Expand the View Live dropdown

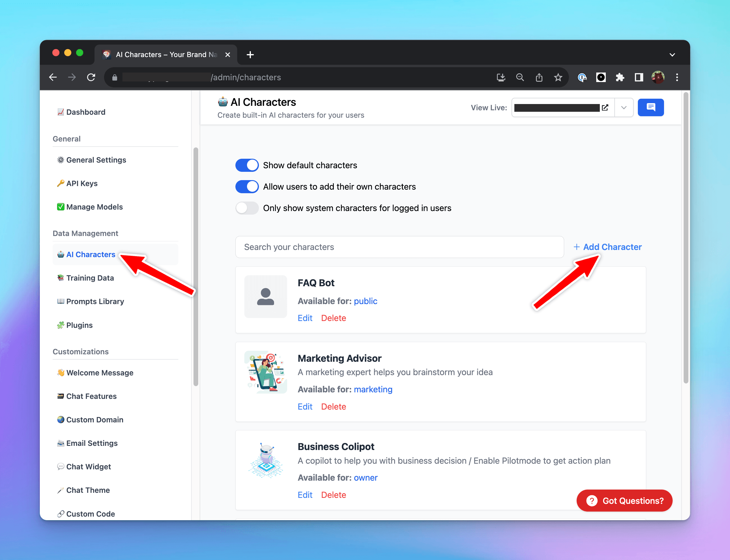pos(623,107)
